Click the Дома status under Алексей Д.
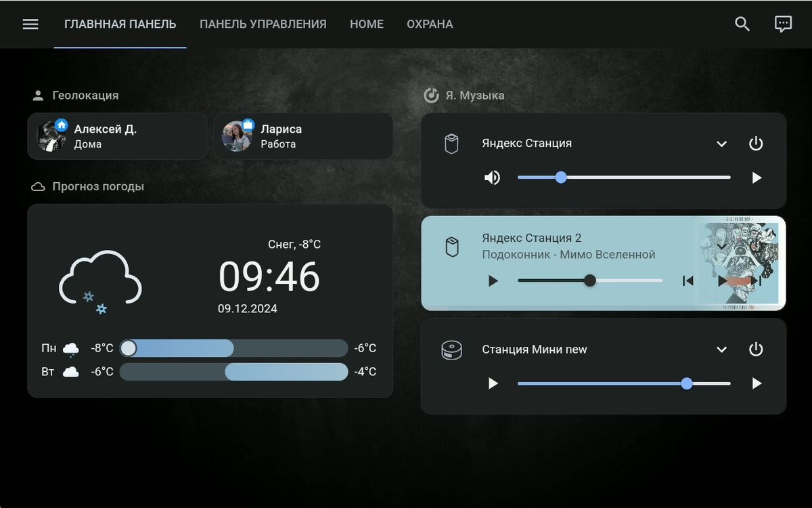The width and height of the screenshot is (812, 508). pos(88,144)
